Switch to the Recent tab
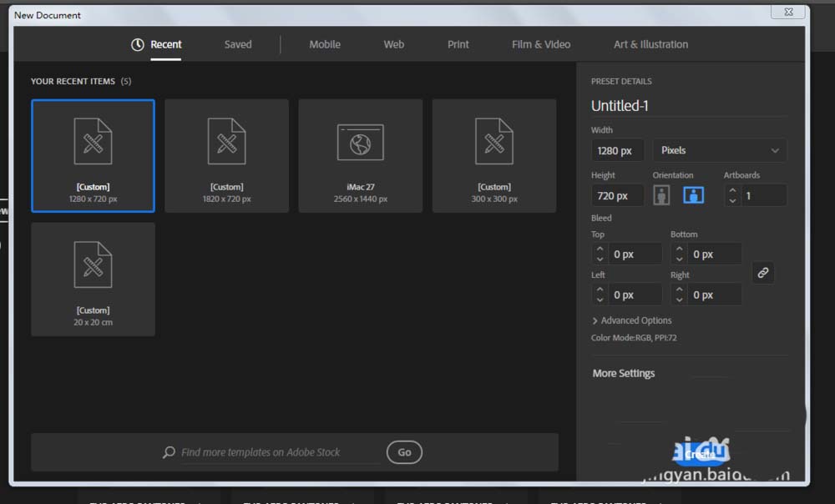 coord(165,45)
